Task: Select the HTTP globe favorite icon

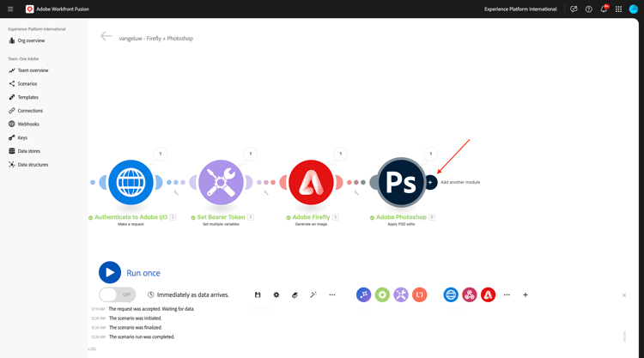Action: coord(451,294)
